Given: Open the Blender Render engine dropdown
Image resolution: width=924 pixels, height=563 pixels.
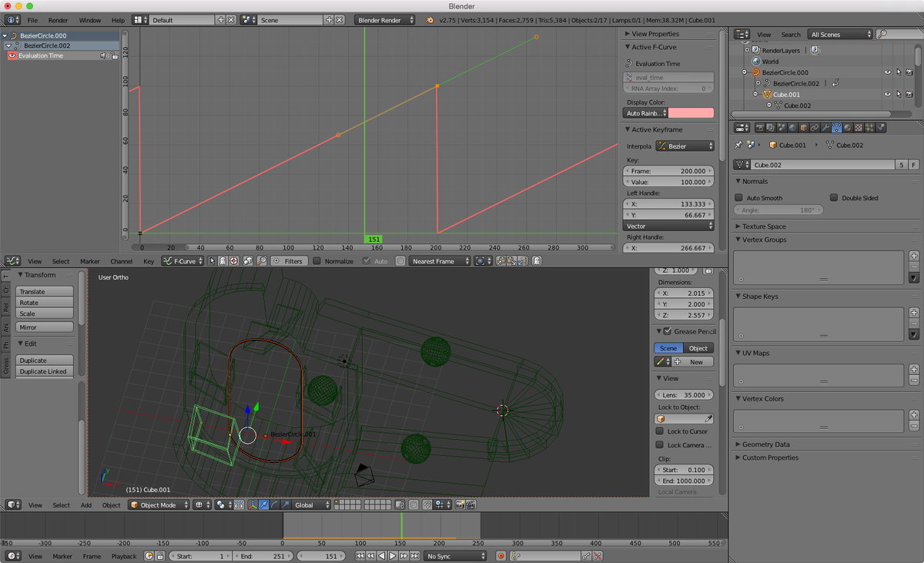Looking at the screenshot, I should point(385,19).
